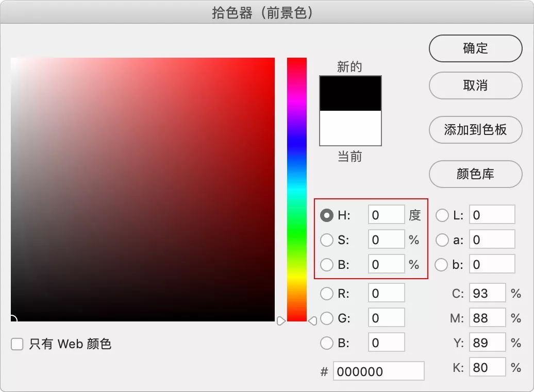Enable the 只有 Web 颜色 checkbox
The width and height of the screenshot is (534, 392).
point(17,344)
